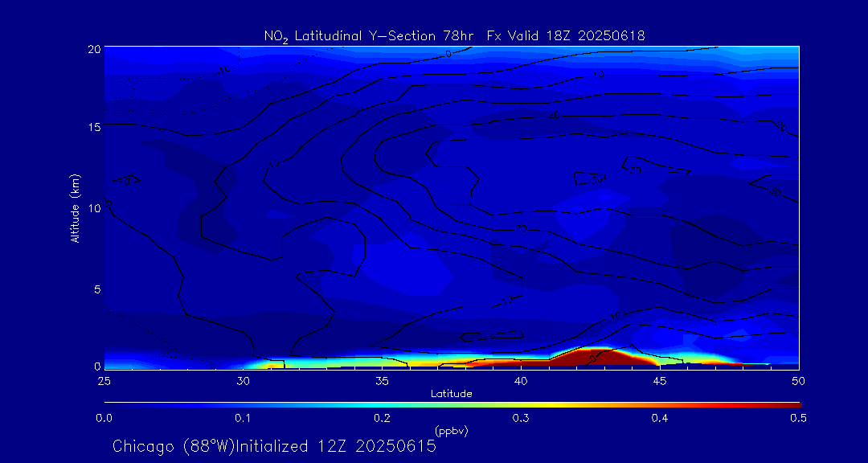Click latitude axis tick label "40"
The image size is (868, 463).
520,380
